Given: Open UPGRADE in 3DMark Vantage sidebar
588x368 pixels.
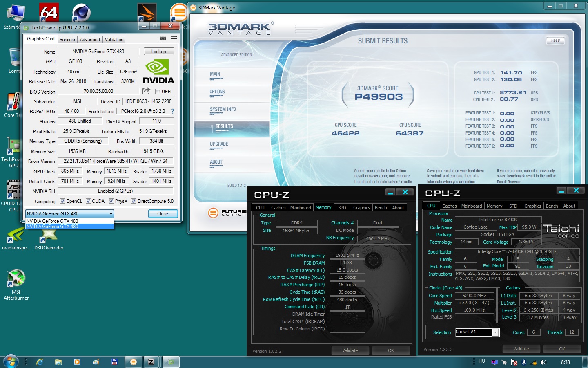Looking at the screenshot, I should (219, 144).
